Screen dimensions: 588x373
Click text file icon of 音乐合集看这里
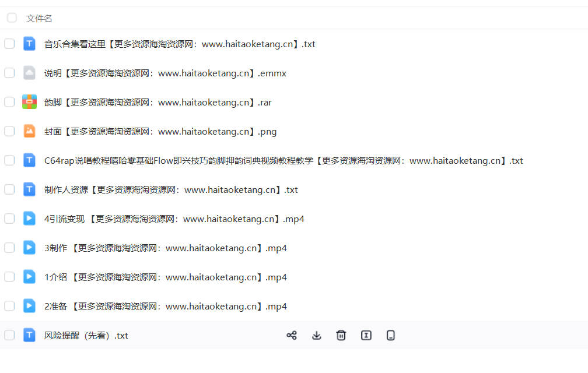[x=29, y=44]
